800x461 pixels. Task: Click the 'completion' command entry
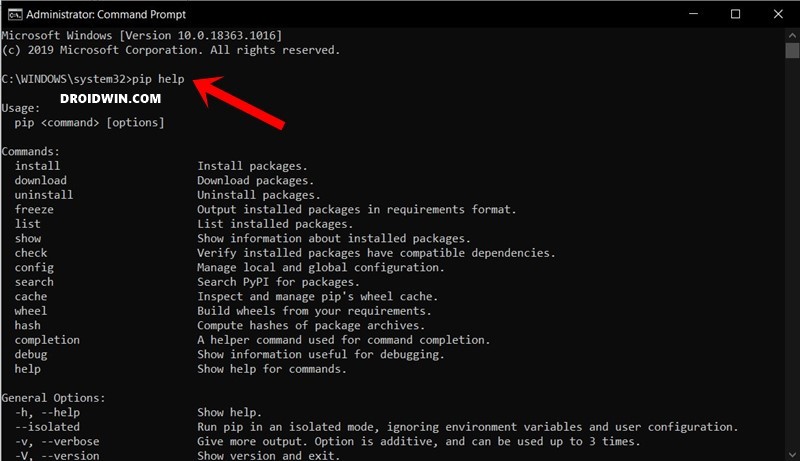(47, 340)
